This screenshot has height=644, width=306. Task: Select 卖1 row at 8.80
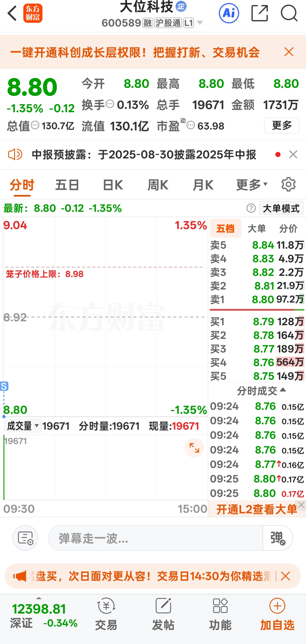pyautogui.click(x=257, y=299)
